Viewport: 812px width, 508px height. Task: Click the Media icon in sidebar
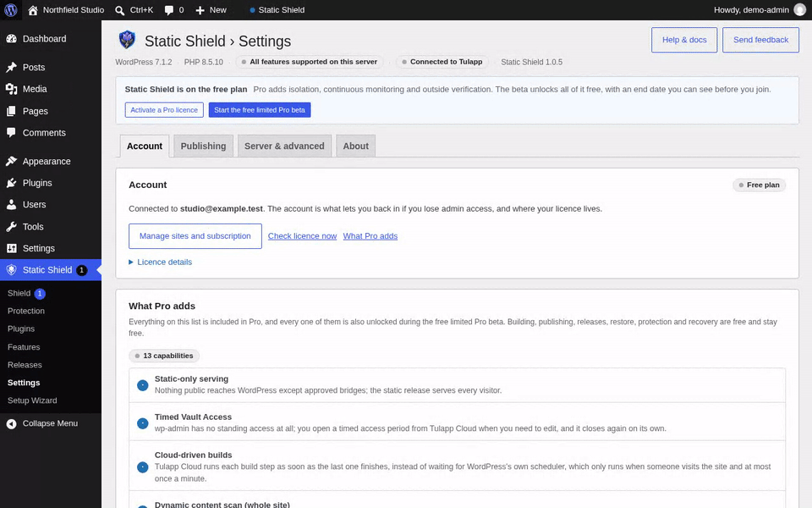(11, 89)
